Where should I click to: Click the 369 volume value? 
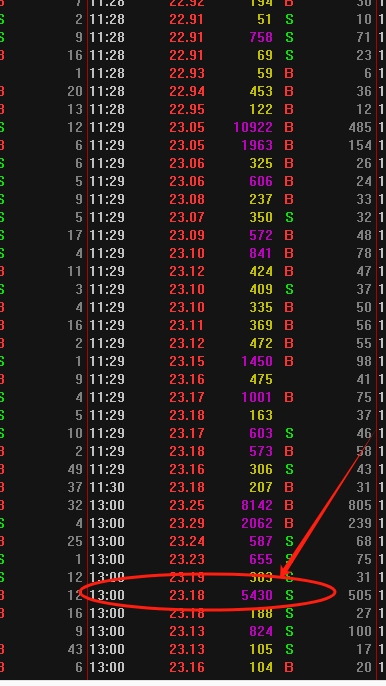click(261, 326)
